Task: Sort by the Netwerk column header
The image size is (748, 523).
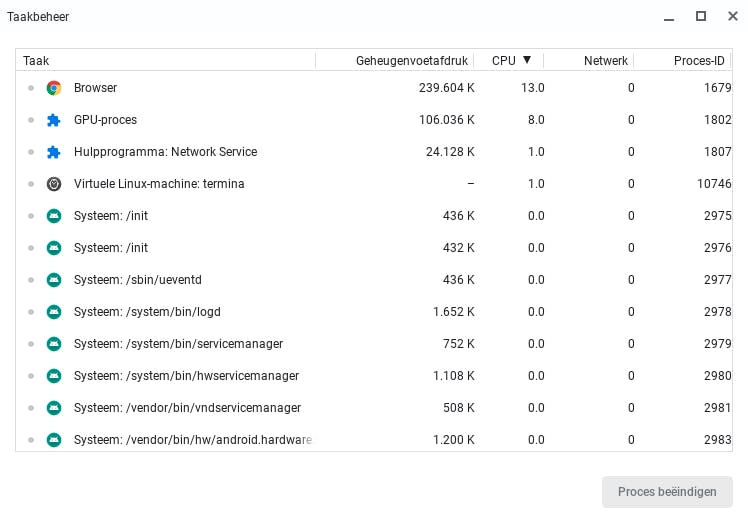Action: tap(605, 61)
